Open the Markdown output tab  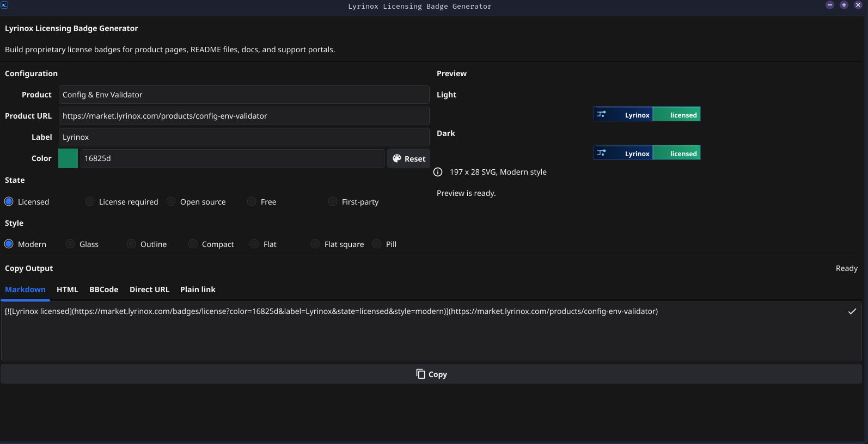coord(25,289)
